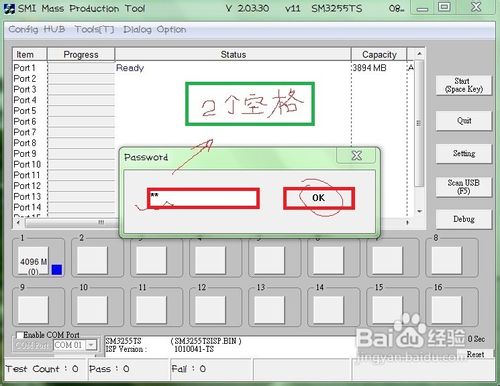
Task: Close the Password dialog
Action: pos(356,156)
